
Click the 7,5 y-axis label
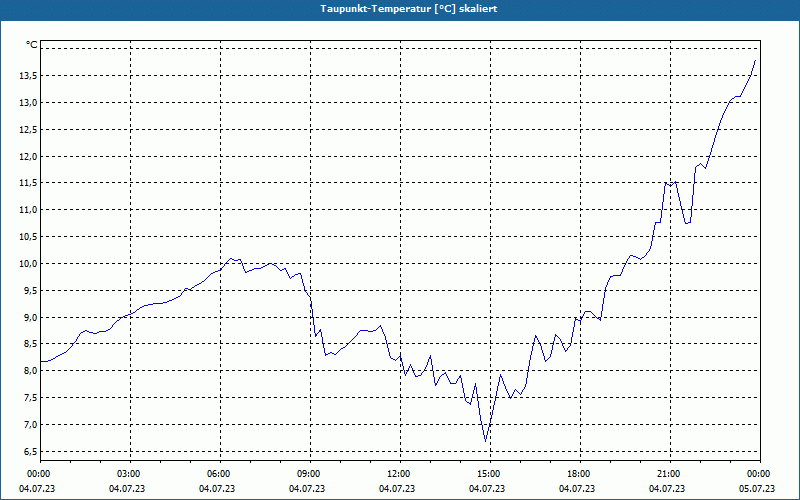coord(30,397)
